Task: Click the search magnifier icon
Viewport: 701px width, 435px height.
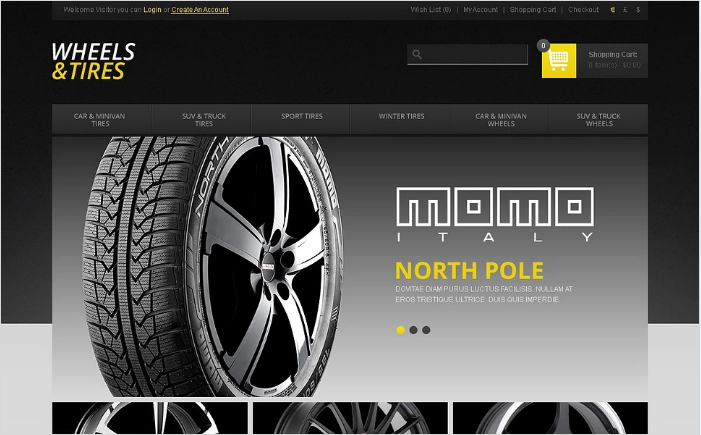Action: (x=417, y=55)
